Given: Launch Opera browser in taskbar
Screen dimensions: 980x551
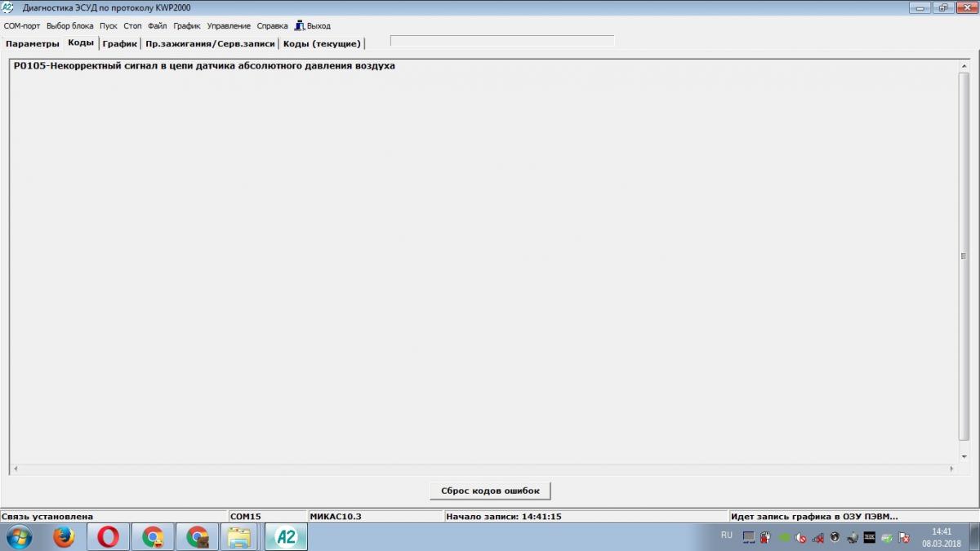Looking at the screenshot, I should (x=108, y=536).
